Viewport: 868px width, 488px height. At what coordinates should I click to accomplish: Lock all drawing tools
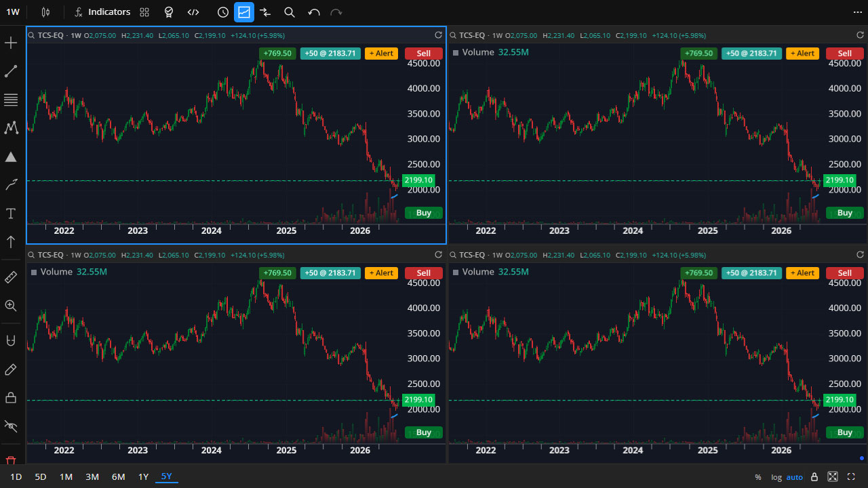click(11, 397)
